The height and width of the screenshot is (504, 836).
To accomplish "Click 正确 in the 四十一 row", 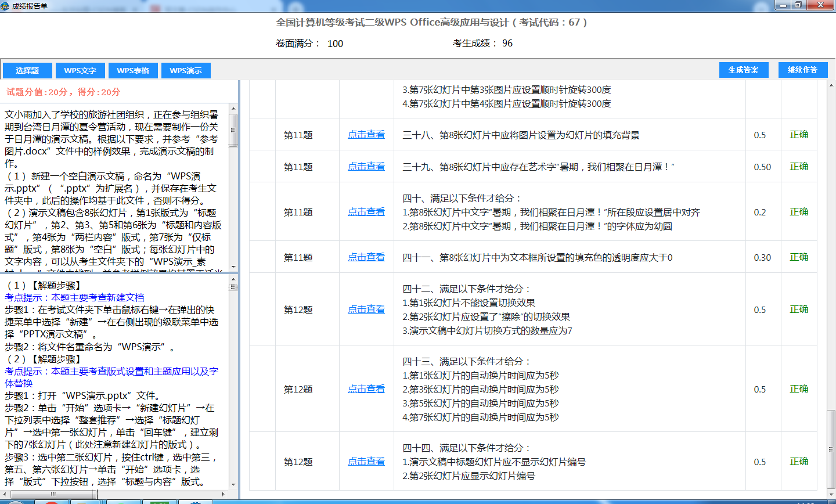I will (x=799, y=257).
